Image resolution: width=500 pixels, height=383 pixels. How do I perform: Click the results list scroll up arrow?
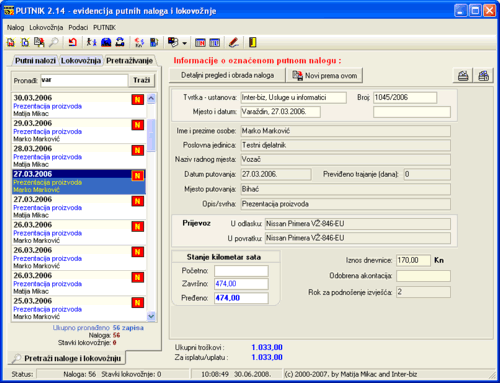tap(151, 98)
